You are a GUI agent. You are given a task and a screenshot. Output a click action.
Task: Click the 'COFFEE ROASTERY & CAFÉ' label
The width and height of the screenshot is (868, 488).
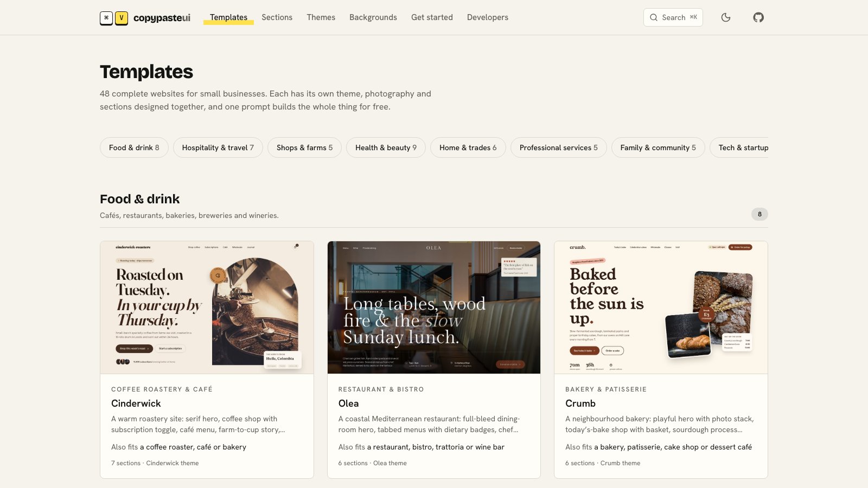pyautogui.click(x=162, y=389)
